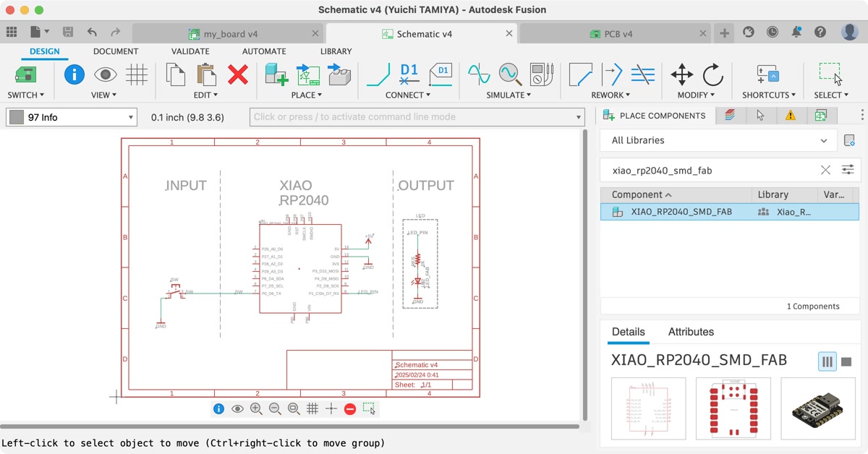The image size is (868, 454).
Task: Select XIAO_RP2040_SMD_FAB component row
Action: click(730, 212)
